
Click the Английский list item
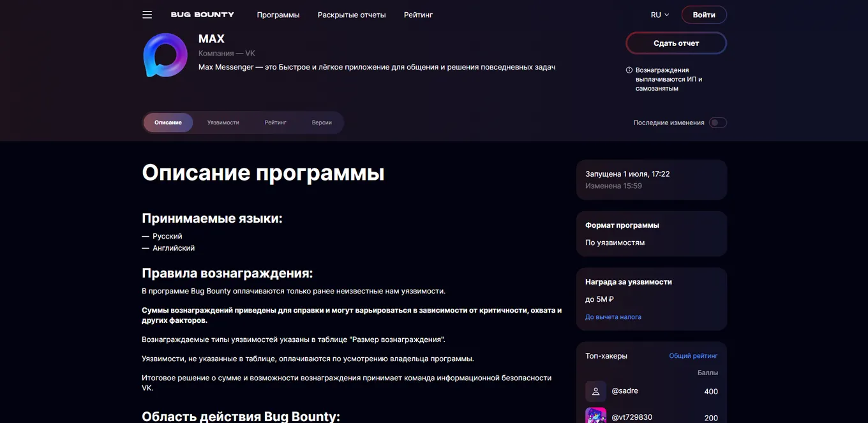coord(174,248)
